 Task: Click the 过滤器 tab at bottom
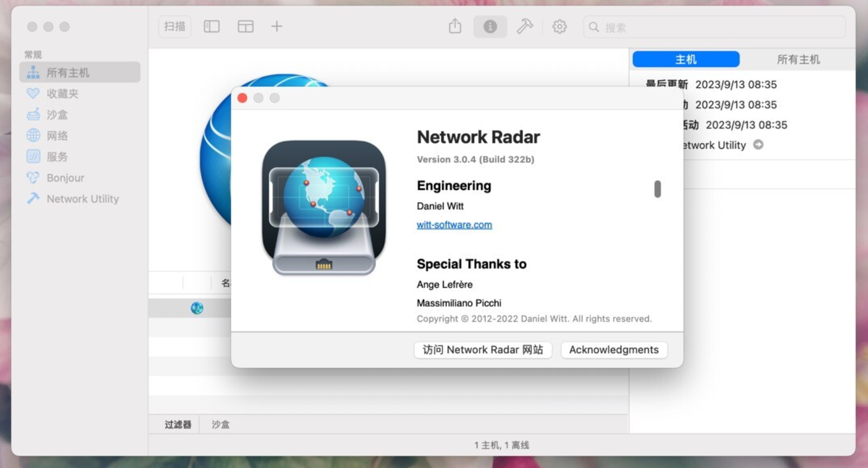click(x=178, y=424)
